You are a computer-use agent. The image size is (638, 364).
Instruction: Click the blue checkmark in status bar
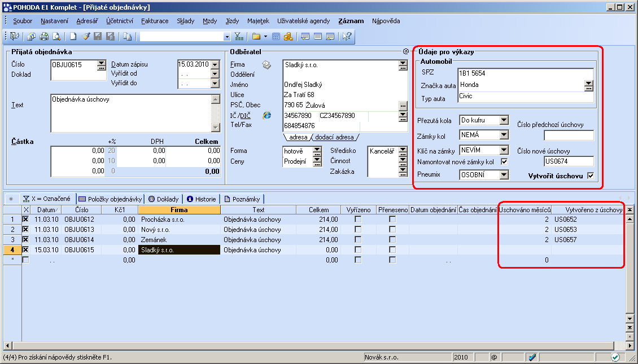point(532,357)
